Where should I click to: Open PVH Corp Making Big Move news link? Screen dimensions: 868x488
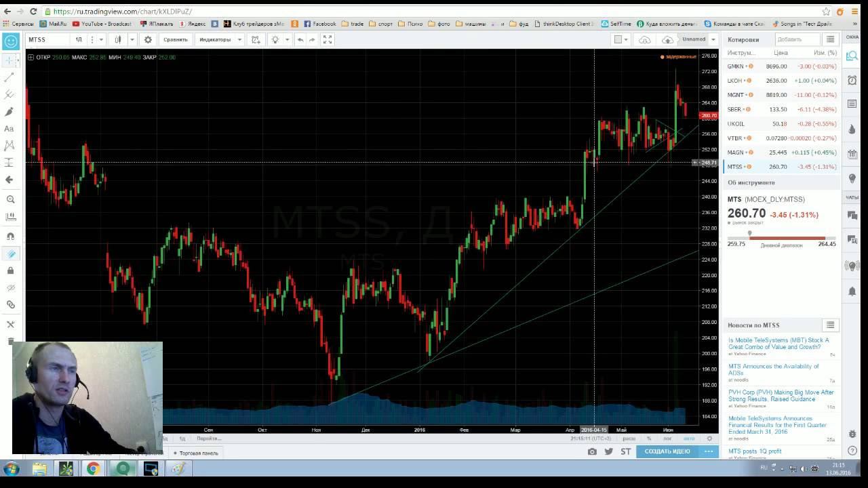[781, 396]
